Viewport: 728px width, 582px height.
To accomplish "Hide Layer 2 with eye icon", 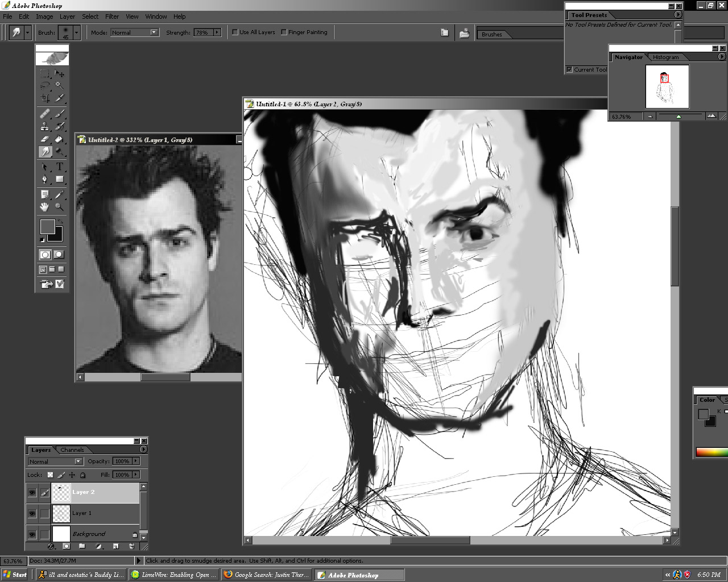I will (32, 492).
